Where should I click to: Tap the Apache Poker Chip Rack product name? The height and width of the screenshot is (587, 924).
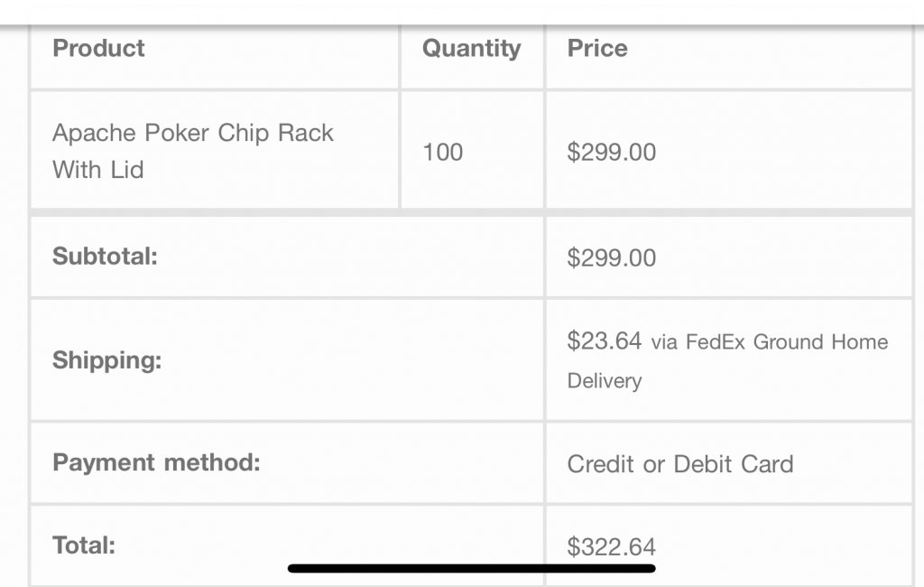[x=193, y=134]
